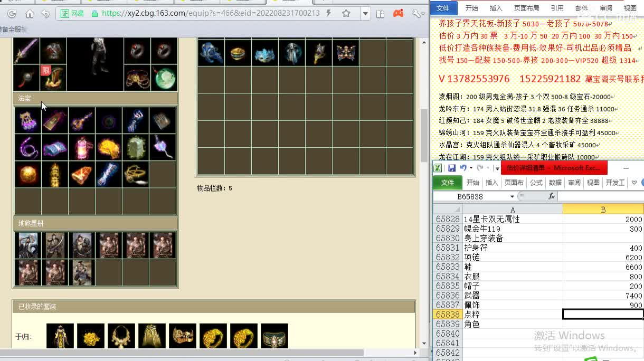Save the workbook via Excel save icon
The width and height of the screenshot is (644, 361).
click(x=452, y=168)
